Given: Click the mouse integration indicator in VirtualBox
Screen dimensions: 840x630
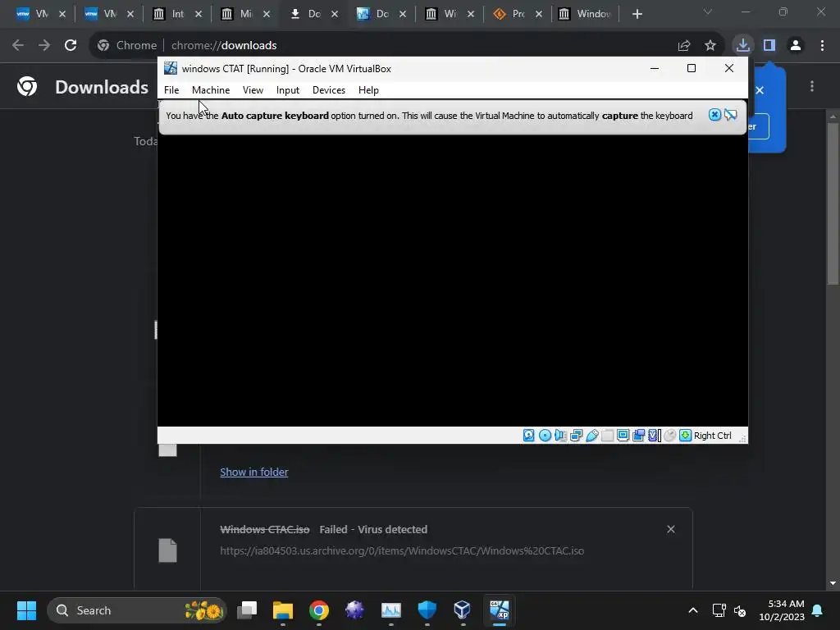Looking at the screenshot, I should [x=669, y=436].
